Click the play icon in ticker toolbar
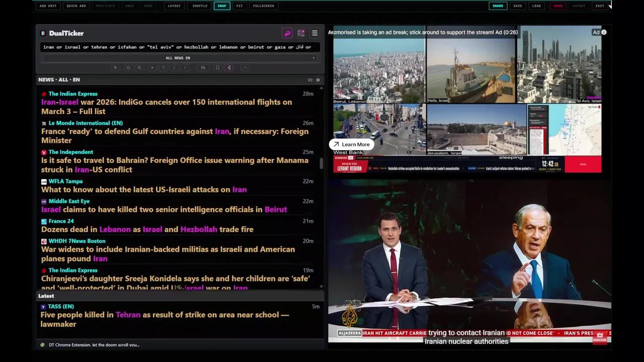 (152, 67)
